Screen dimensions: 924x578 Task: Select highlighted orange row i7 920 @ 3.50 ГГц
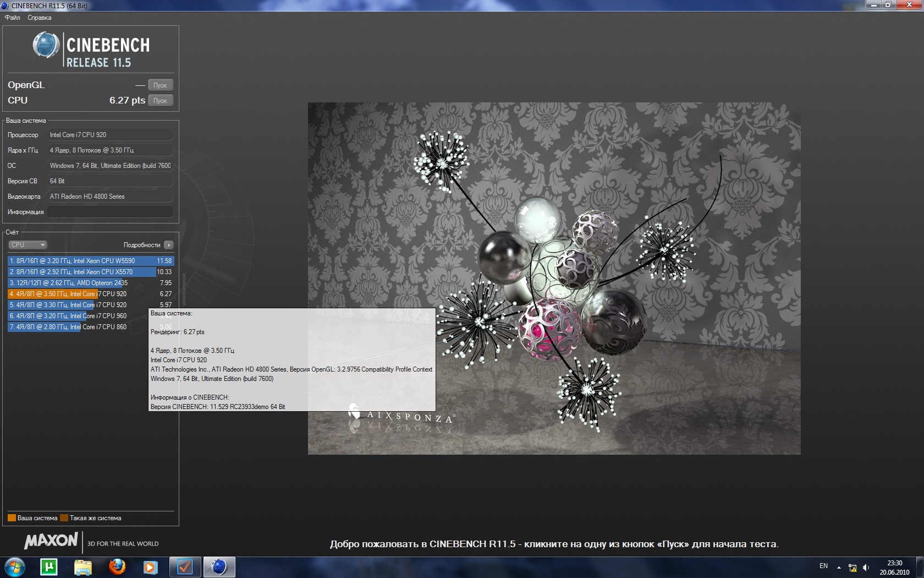(91, 294)
